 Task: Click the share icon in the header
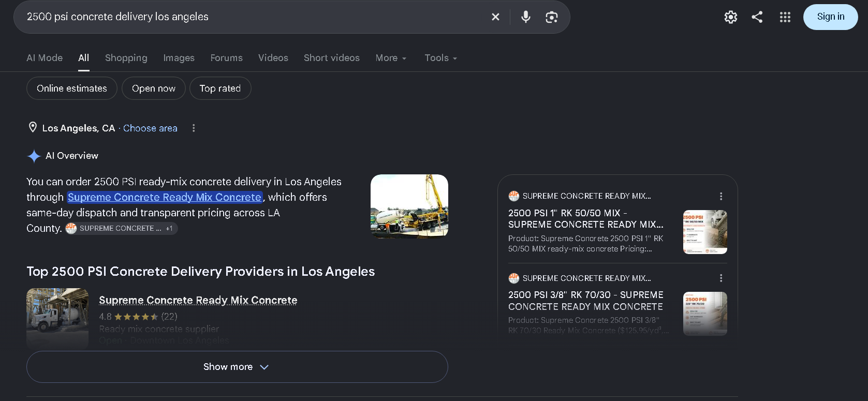(x=757, y=17)
